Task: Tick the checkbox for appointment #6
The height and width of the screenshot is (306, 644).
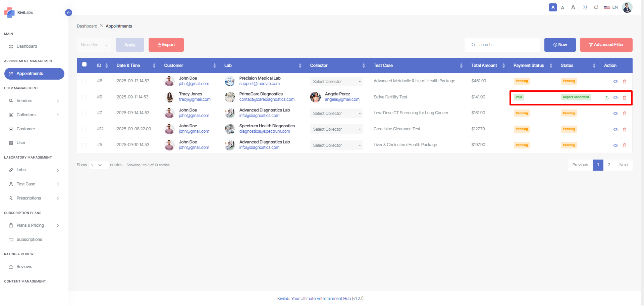Action: [85, 81]
